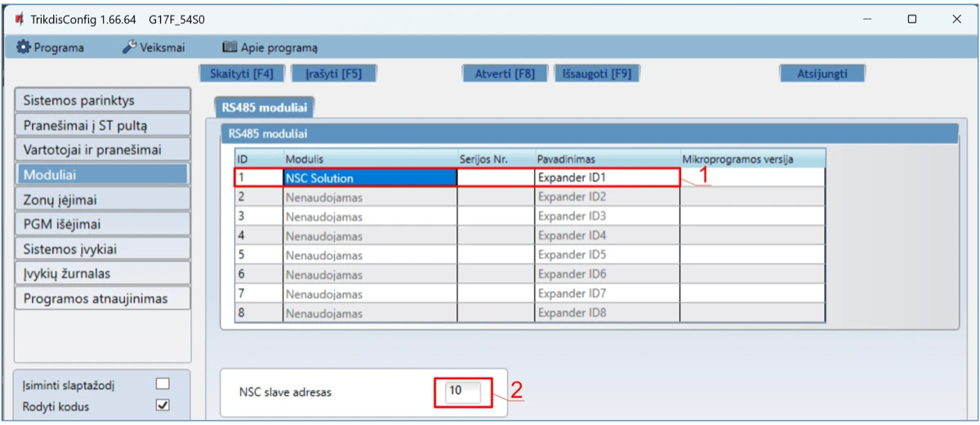Select the RS485 moduliai tab

click(263, 107)
